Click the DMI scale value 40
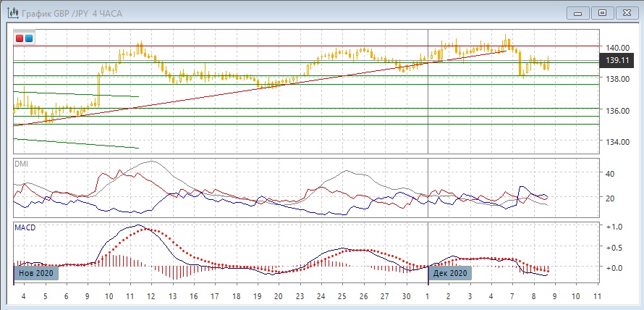The image size is (644, 310). 609,174
